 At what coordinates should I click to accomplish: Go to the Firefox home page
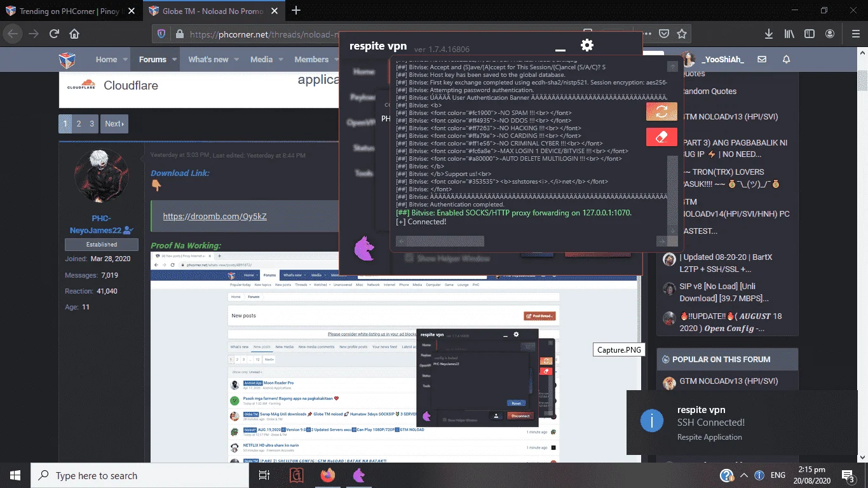click(74, 34)
